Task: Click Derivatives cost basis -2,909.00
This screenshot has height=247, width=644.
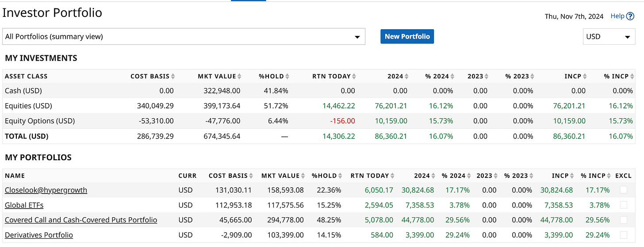Action: coord(236,235)
